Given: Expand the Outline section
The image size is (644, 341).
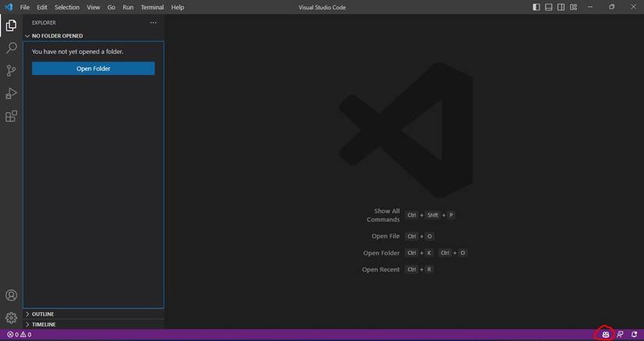Looking at the screenshot, I should [43, 314].
